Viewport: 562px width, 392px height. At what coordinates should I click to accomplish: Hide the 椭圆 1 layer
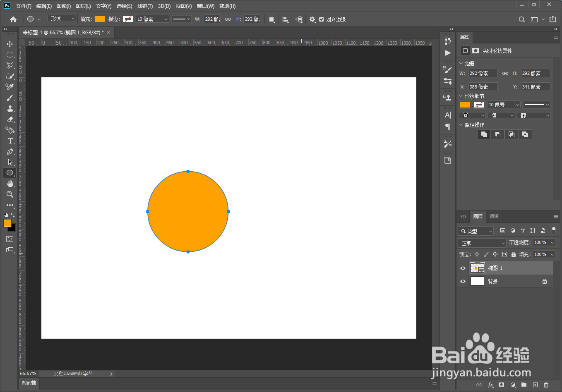click(463, 268)
